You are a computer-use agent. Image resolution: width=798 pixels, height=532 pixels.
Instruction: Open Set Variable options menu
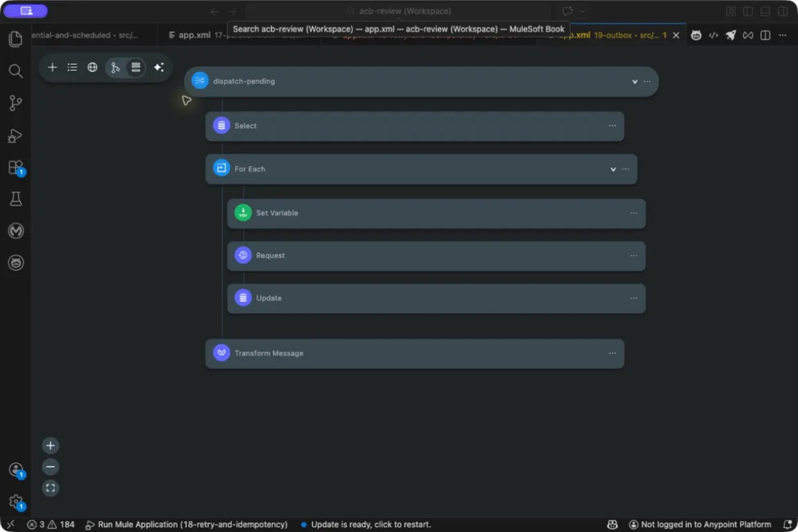(x=634, y=213)
